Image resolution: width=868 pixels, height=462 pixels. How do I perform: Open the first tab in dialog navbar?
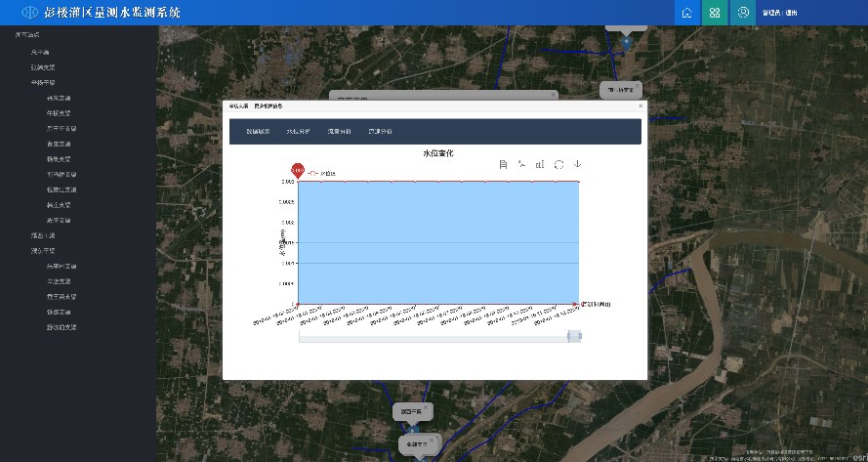tap(257, 131)
